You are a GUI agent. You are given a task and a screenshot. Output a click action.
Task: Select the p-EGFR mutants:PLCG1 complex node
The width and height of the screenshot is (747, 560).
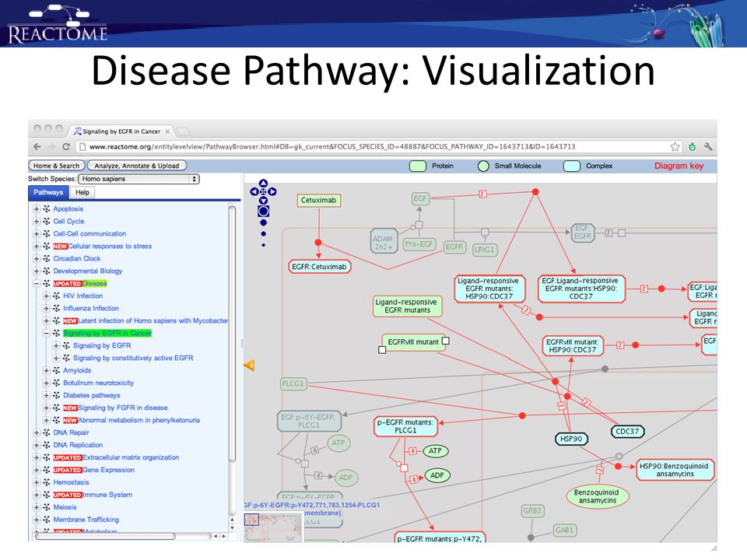point(405,427)
